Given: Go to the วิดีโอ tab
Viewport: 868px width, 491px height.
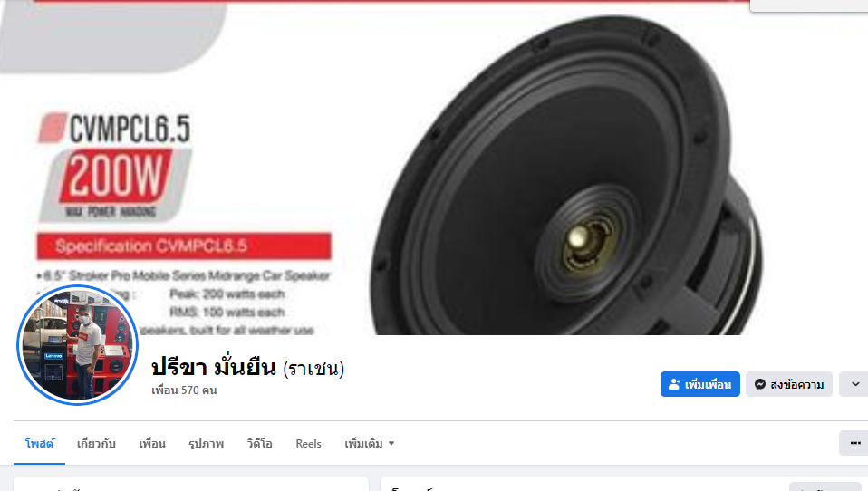Looking at the screenshot, I should (260, 443).
